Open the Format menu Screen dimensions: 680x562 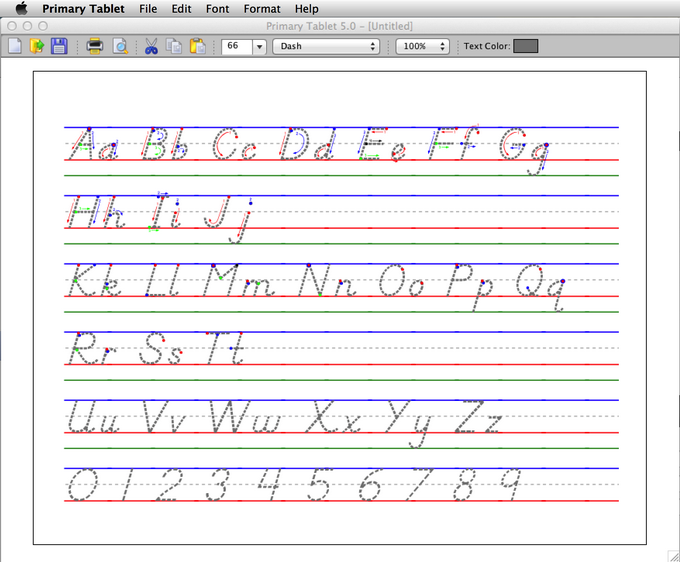pyautogui.click(x=262, y=8)
